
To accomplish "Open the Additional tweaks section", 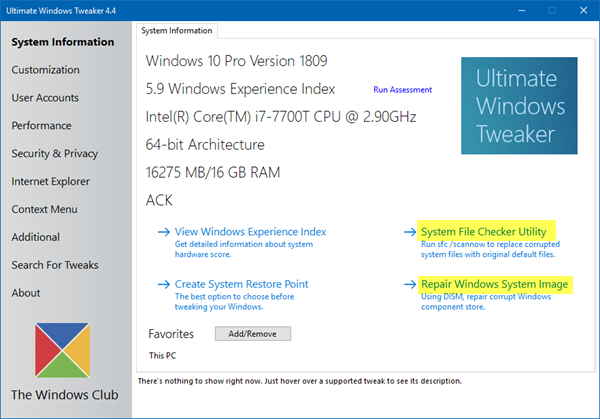I will tap(36, 237).
